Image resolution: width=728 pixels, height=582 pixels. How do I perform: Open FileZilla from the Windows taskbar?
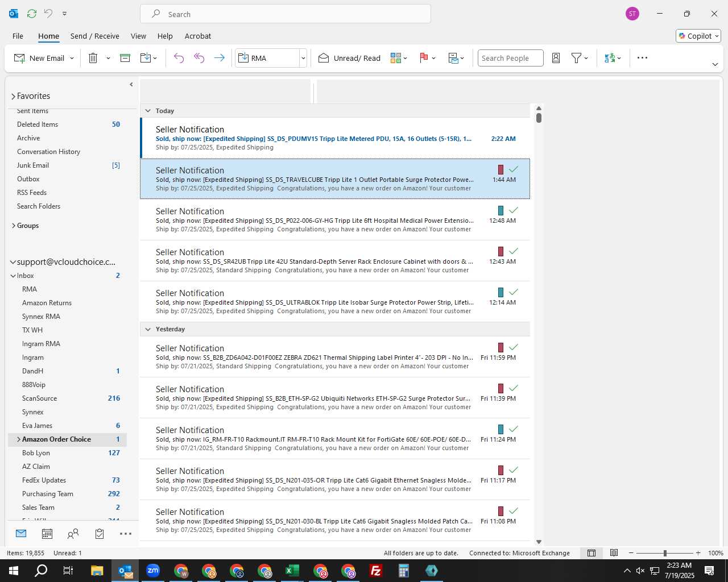[376, 571]
